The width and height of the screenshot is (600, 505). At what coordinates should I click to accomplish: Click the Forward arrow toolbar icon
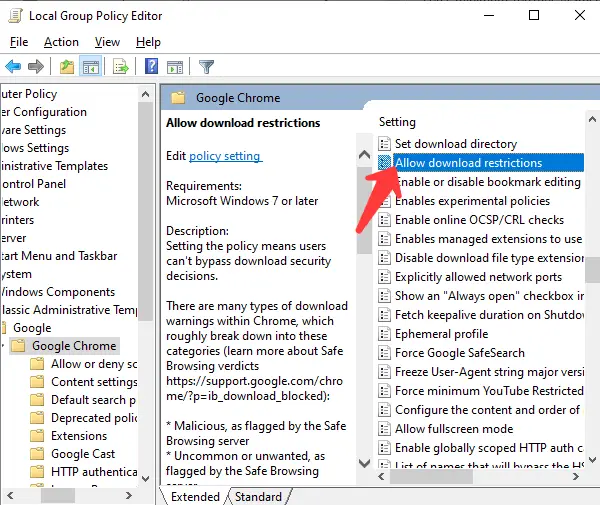click(36, 67)
